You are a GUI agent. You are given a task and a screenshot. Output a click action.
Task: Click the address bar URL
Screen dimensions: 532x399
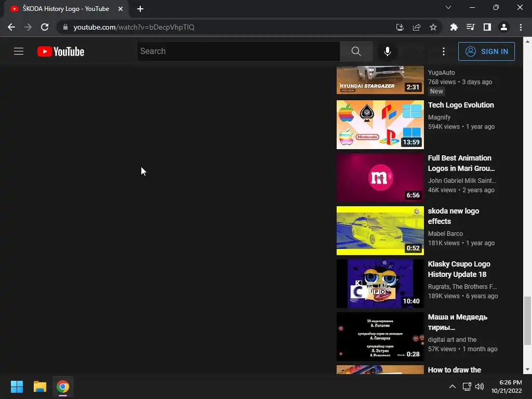134,27
